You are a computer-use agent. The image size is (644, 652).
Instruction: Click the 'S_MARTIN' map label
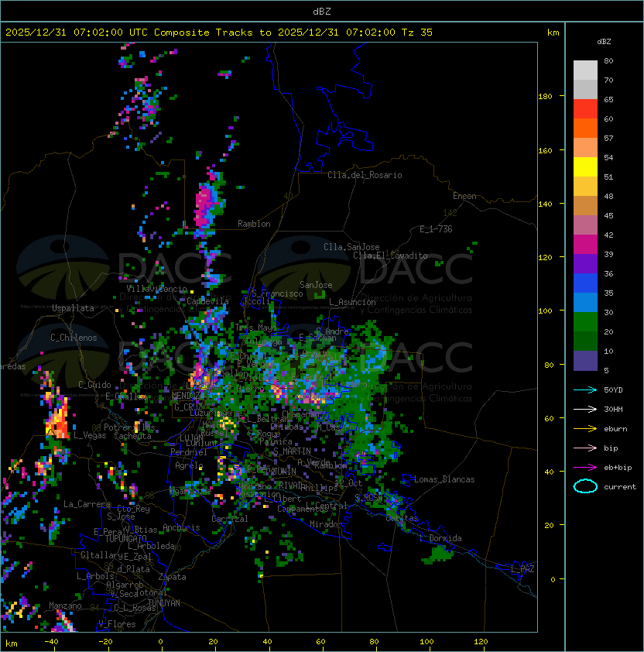coord(292,451)
